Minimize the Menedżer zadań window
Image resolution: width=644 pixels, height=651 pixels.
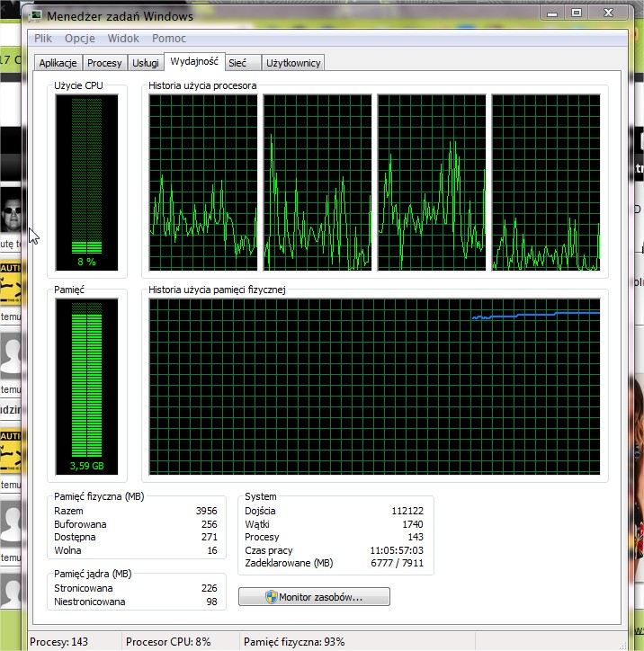(552, 13)
